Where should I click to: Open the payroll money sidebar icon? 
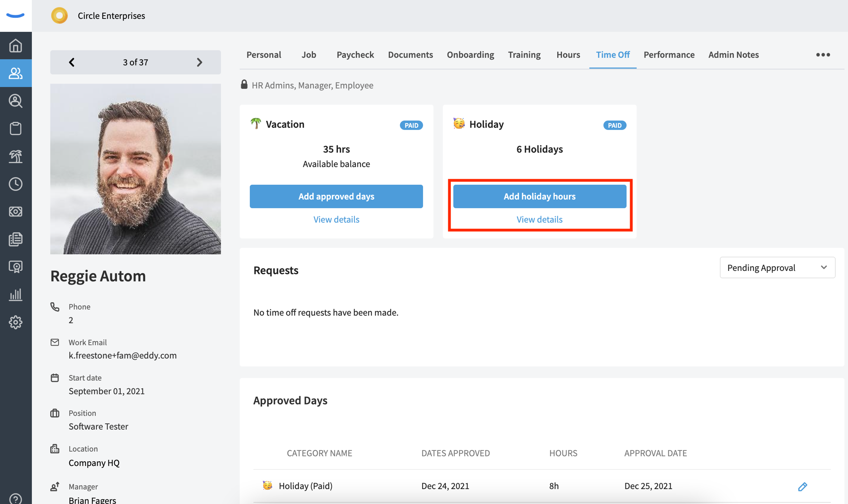(x=16, y=212)
